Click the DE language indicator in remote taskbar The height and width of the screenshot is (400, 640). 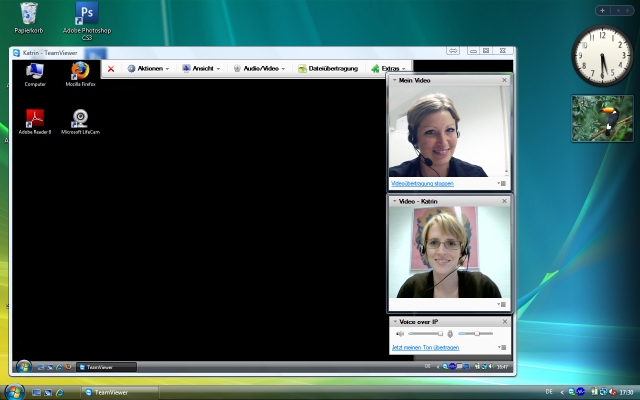pyautogui.click(x=427, y=366)
